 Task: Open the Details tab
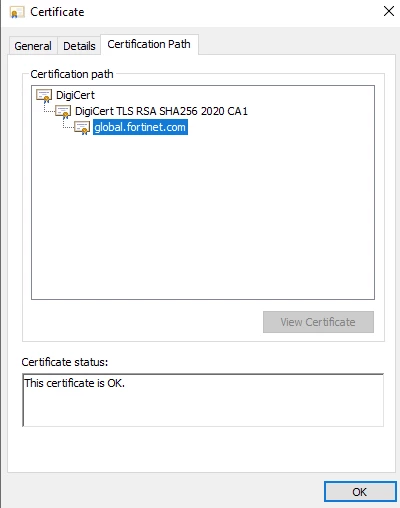[79, 46]
